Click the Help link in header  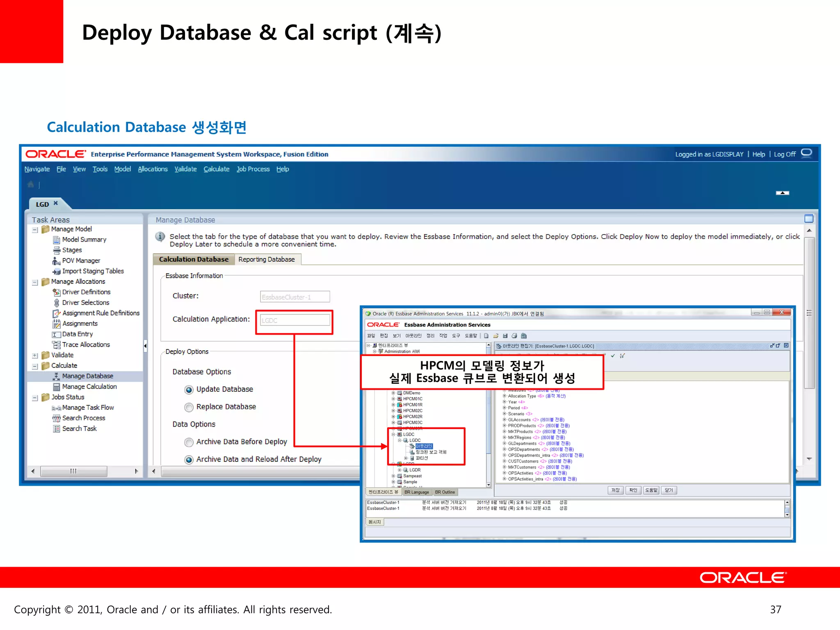(759, 154)
